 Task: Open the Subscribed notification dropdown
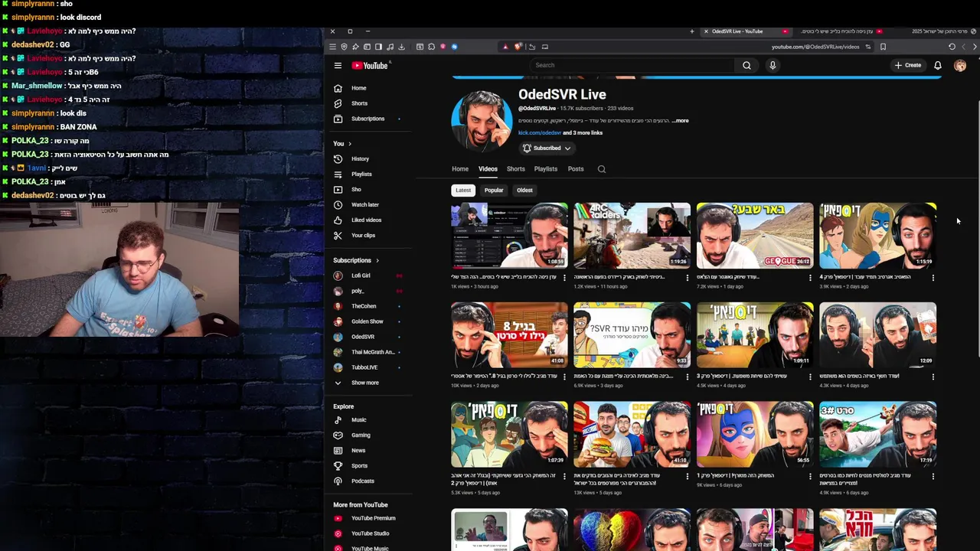click(x=547, y=148)
